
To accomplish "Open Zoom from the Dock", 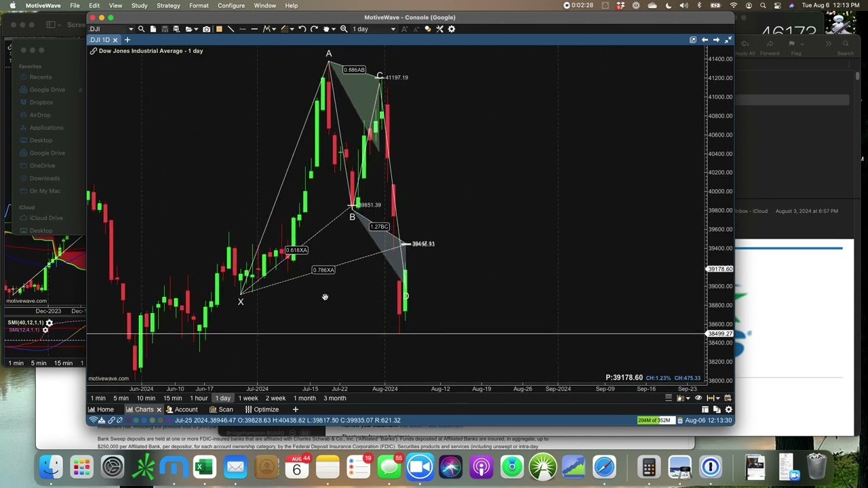I will pyautogui.click(x=420, y=467).
